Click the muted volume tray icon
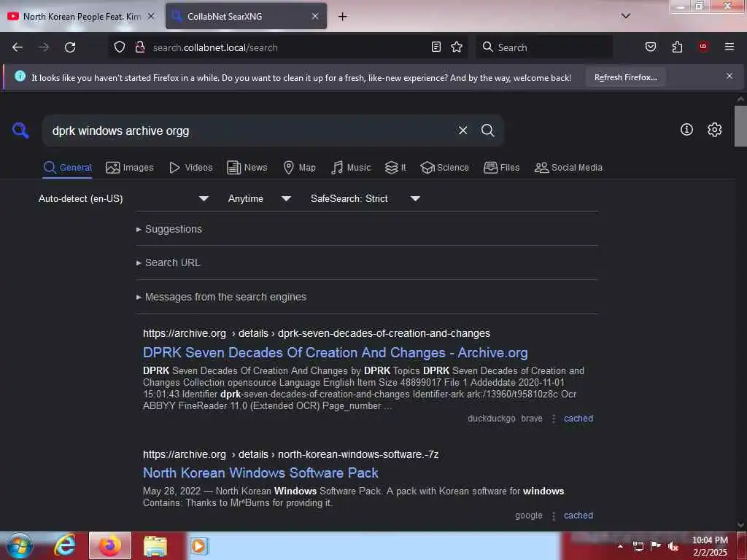This screenshot has width=747, height=560. [673, 546]
